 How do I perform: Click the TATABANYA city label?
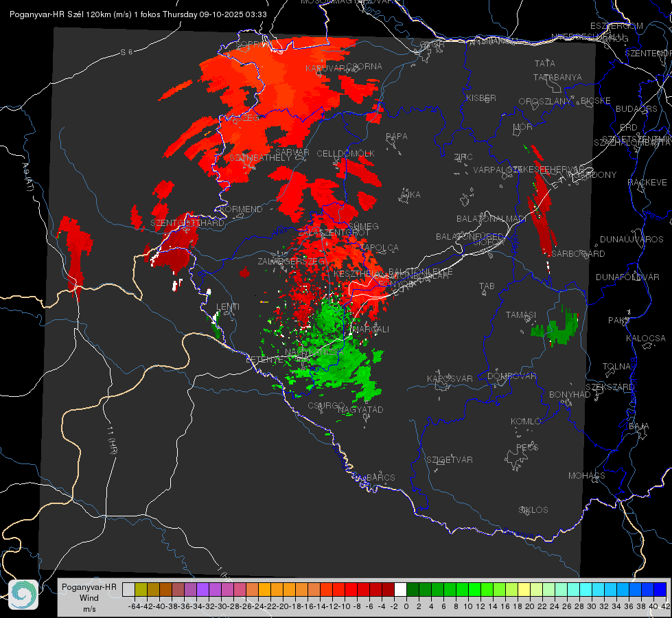pos(557,77)
